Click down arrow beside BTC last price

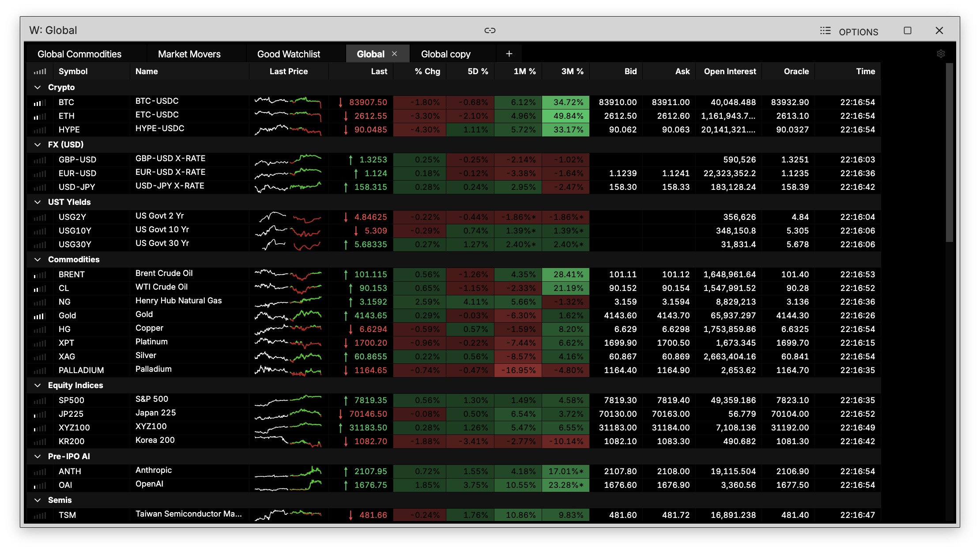[x=340, y=102]
